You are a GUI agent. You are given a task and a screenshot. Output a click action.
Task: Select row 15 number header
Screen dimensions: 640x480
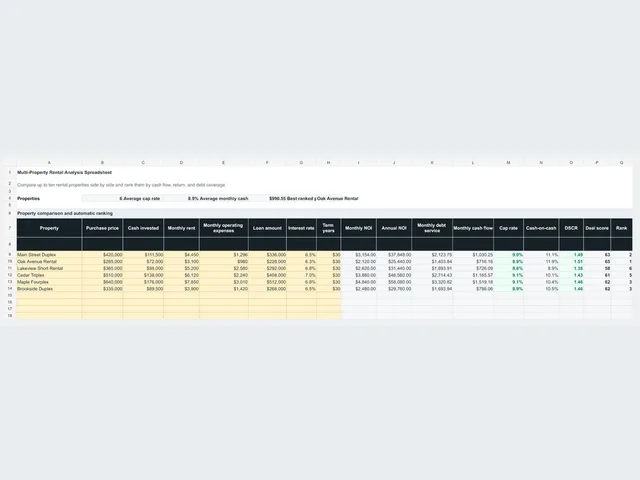pos(10,295)
